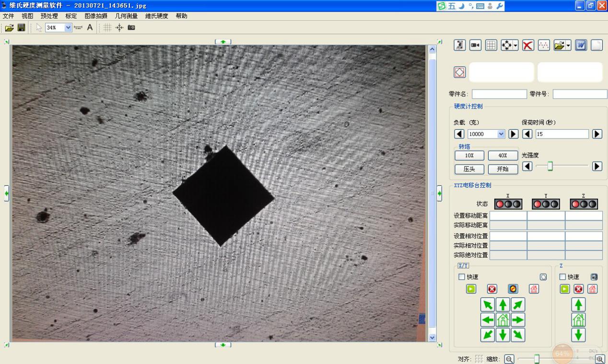
Task: Enable 快速 checkbox in Z section
Action: point(562,277)
